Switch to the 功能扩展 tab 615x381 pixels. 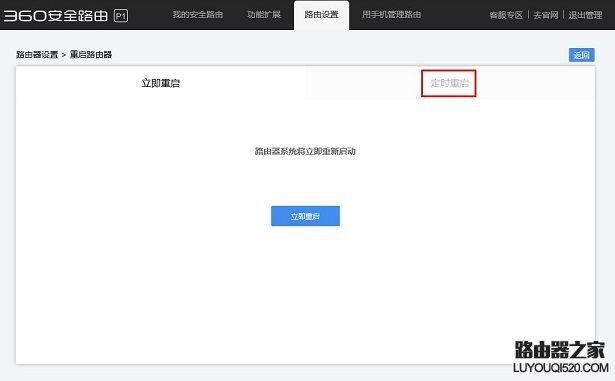(x=264, y=15)
